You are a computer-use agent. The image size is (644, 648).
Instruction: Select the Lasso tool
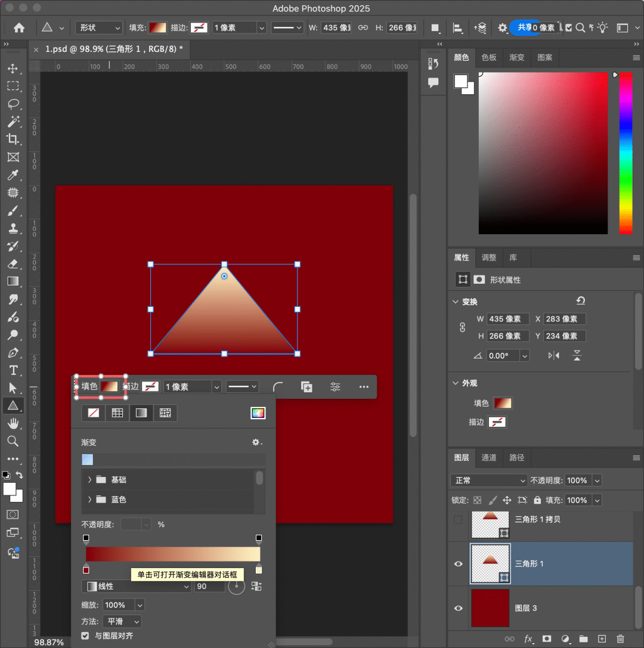point(13,104)
